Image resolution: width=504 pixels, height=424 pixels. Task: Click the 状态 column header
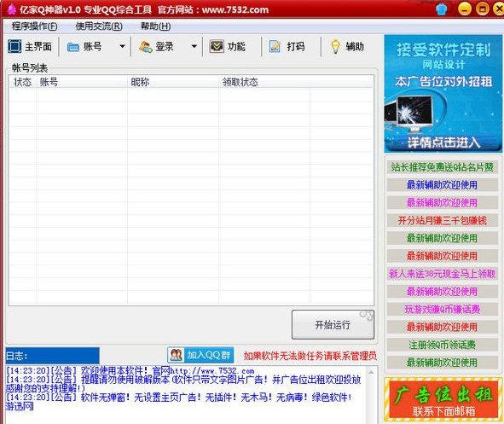[22, 82]
